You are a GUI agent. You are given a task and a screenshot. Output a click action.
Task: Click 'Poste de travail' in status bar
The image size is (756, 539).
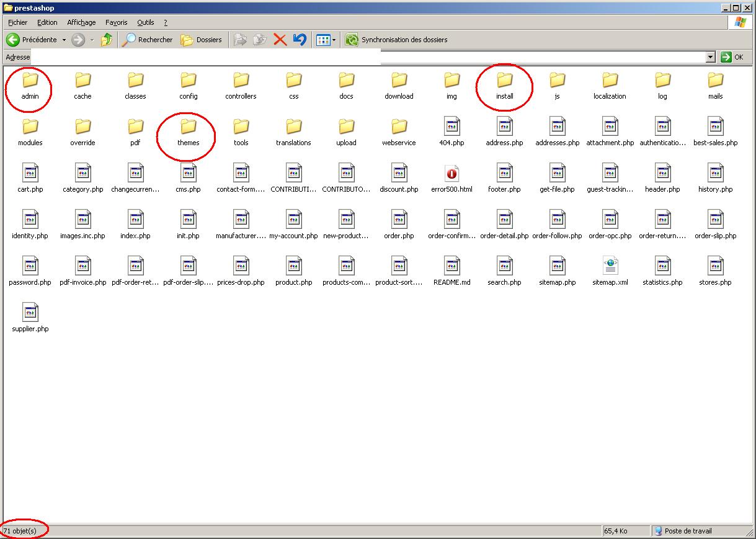(x=688, y=531)
